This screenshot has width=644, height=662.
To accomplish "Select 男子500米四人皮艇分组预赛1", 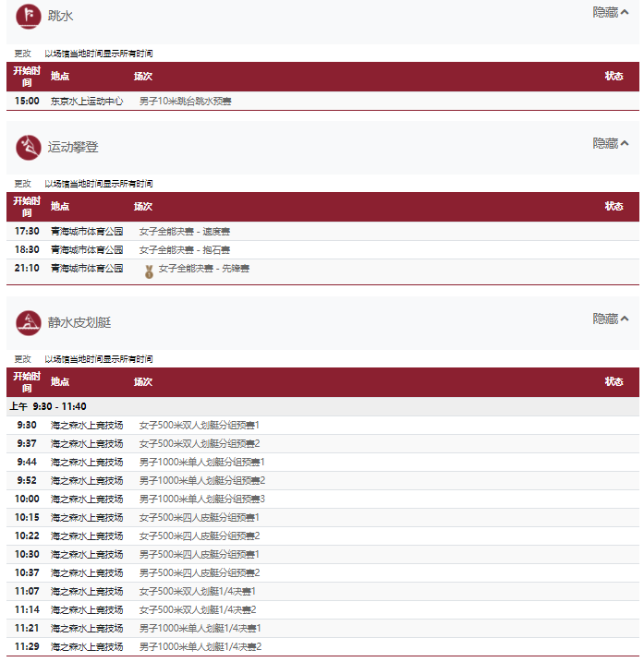I will pos(200,555).
